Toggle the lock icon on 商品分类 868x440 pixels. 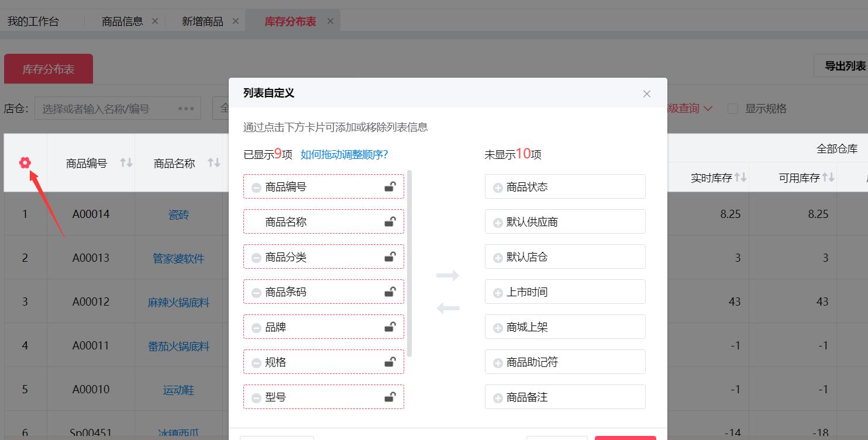pos(390,257)
